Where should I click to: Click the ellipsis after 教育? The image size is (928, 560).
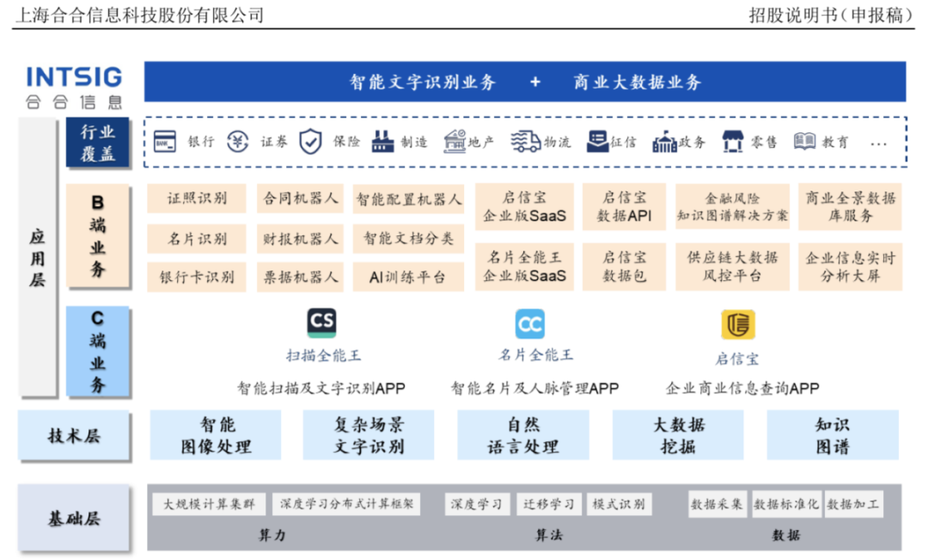(x=879, y=143)
